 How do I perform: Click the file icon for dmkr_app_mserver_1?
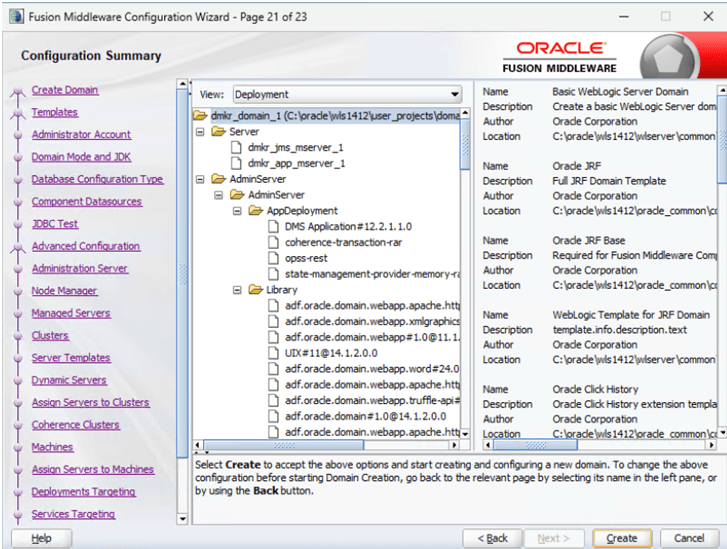tap(236, 163)
